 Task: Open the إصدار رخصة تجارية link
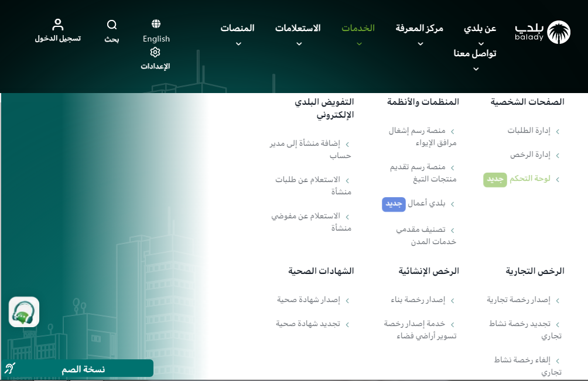pyautogui.click(x=519, y=300)
